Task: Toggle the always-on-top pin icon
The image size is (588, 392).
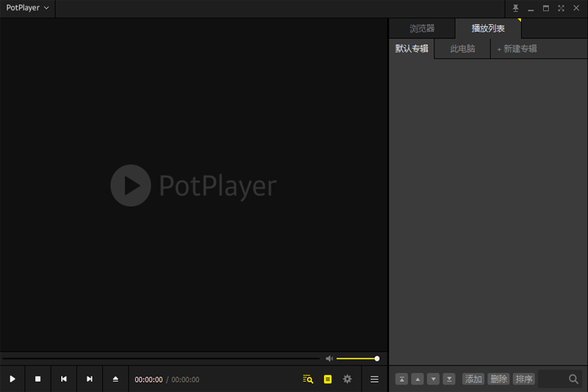Action: [515, 8]
